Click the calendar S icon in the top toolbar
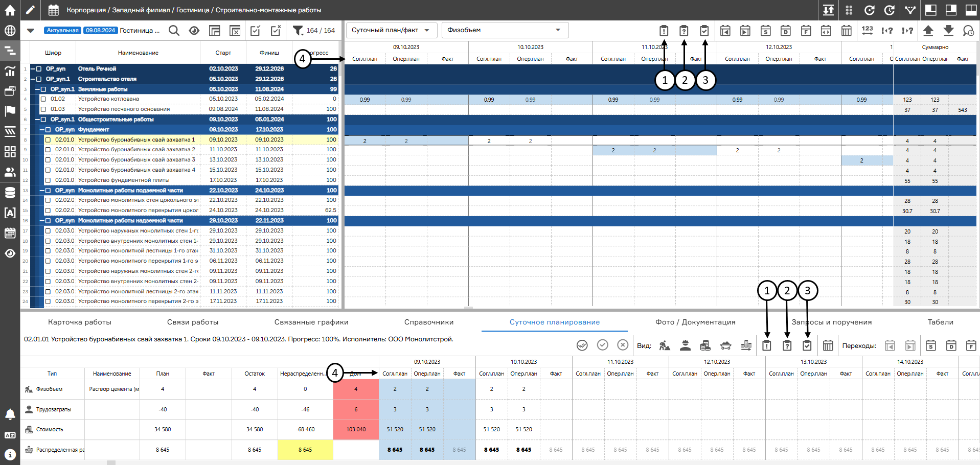 coord(765,31)
